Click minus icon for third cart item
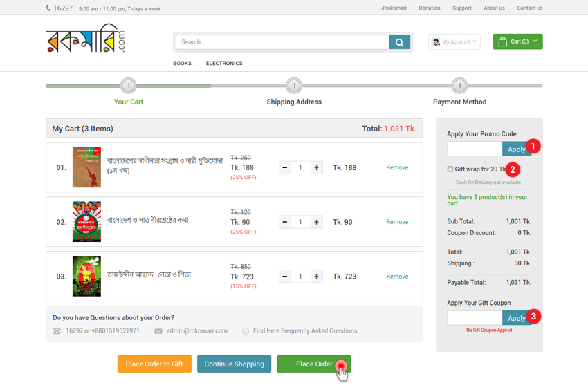The width and height of the screenshot is (588, 392). tap(285, 277)
